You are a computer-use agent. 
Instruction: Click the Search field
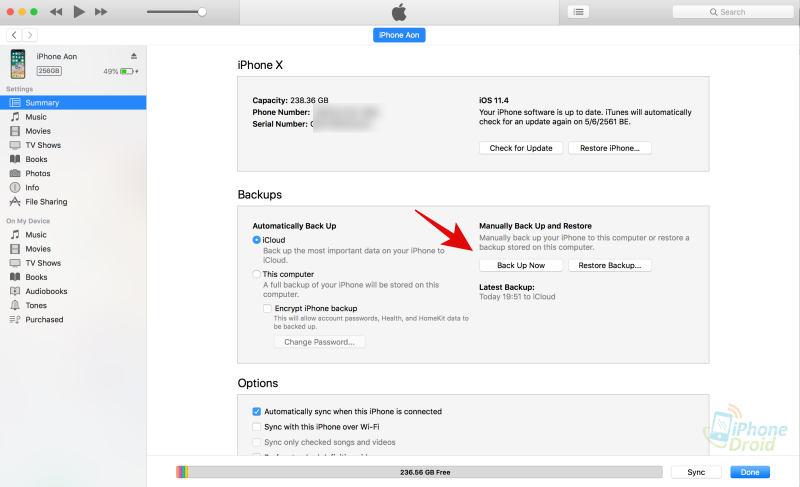tap(733, 12)
